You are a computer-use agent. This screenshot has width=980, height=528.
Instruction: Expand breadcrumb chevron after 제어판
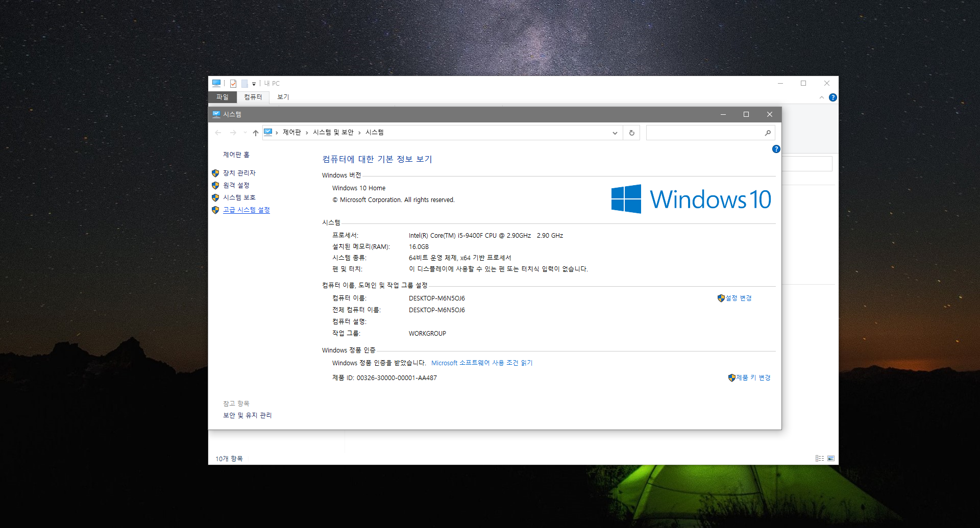coord(307,133)
